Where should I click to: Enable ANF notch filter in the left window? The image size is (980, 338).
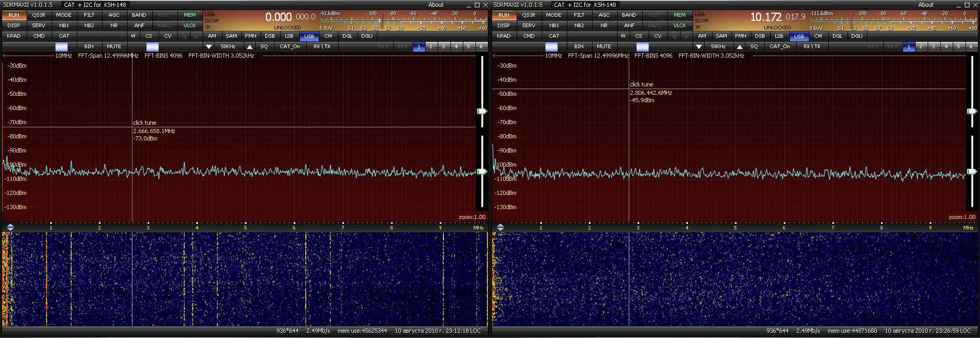(139, 25)
